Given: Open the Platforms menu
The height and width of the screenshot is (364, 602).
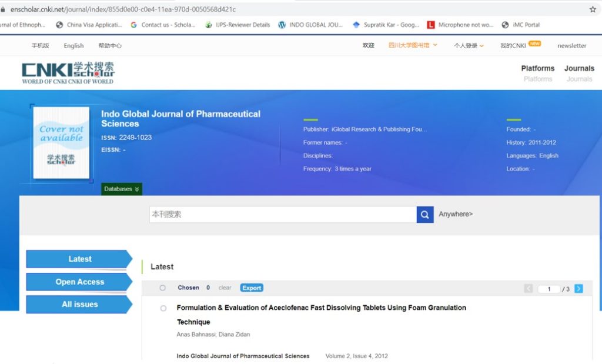Looking at the screenshot, I should [x=538, y=68].
